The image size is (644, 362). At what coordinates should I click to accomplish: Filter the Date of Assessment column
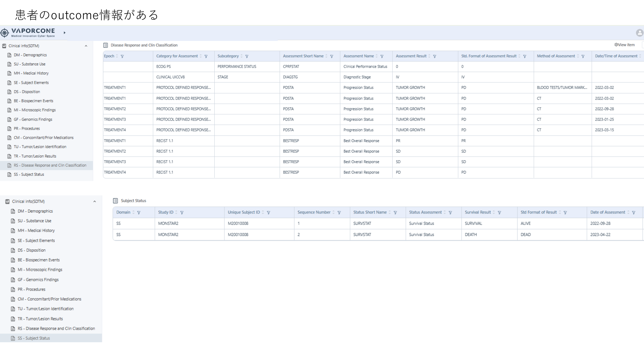click(634, 213)
